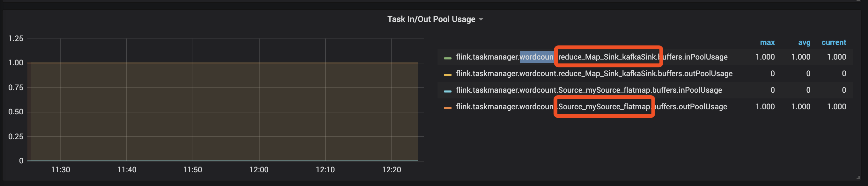The height and width of the screenshot is (186, 868).
Task: Click green color swatch of reduce_Map_Sink_kafkaSink inPoolUsage
Action: tap(447, 58)
